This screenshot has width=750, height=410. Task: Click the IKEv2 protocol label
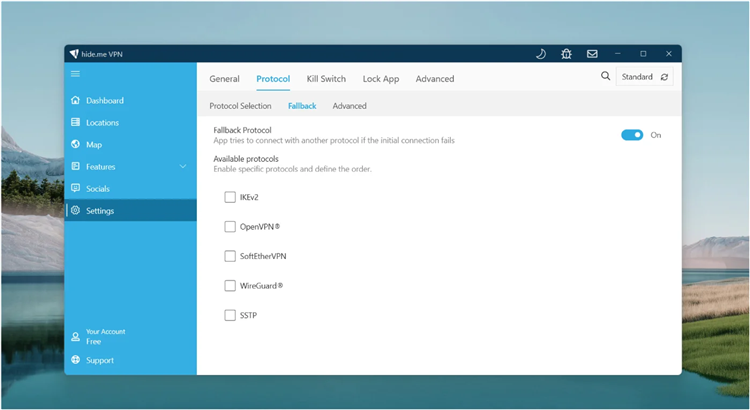coord(249,197)
